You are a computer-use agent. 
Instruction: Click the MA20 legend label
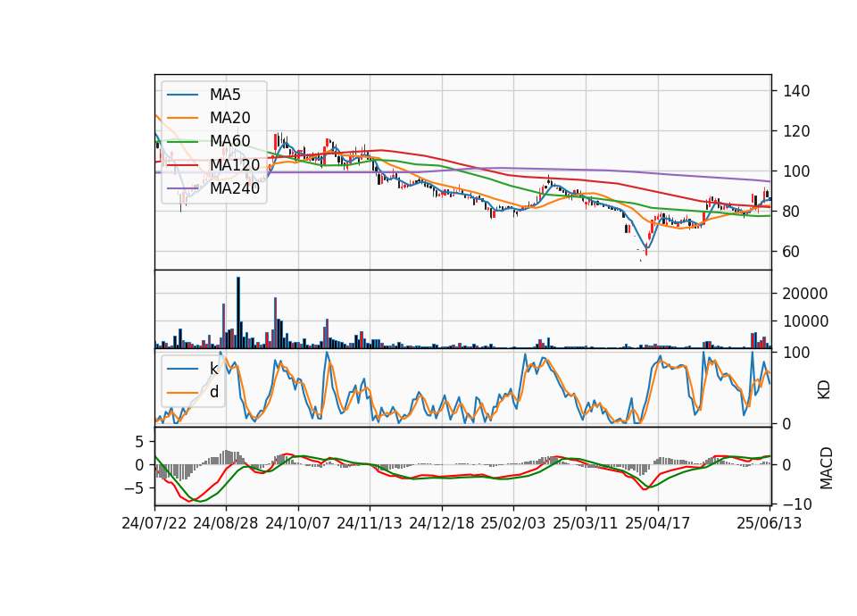pos(230,118)
